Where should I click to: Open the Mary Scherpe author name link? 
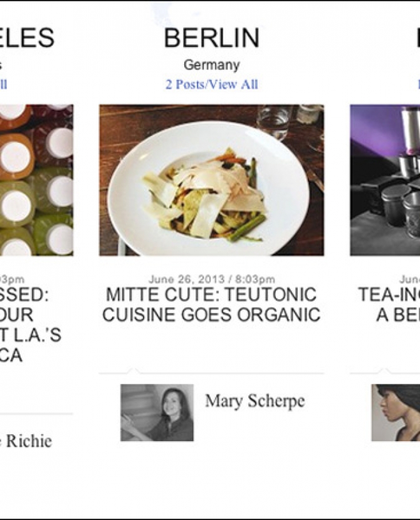click(255, 402)
